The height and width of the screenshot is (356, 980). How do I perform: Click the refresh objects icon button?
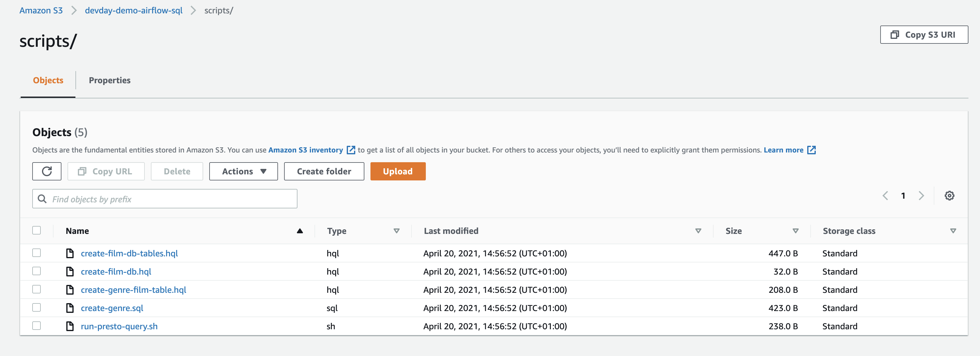(47, 171)
